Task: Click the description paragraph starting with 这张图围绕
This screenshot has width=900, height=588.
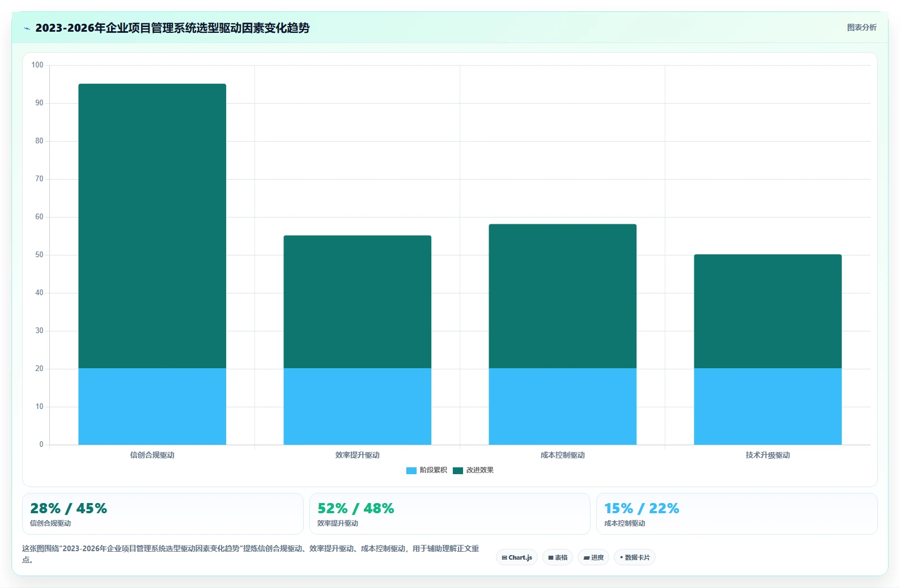Action: [251, 554]
